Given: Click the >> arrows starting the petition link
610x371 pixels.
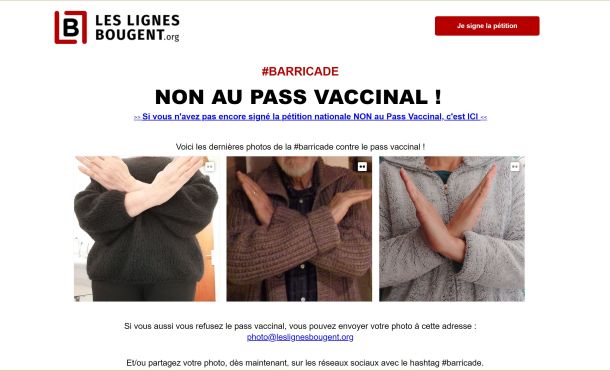Looking at the screenshot, I should tap(137, 117).
